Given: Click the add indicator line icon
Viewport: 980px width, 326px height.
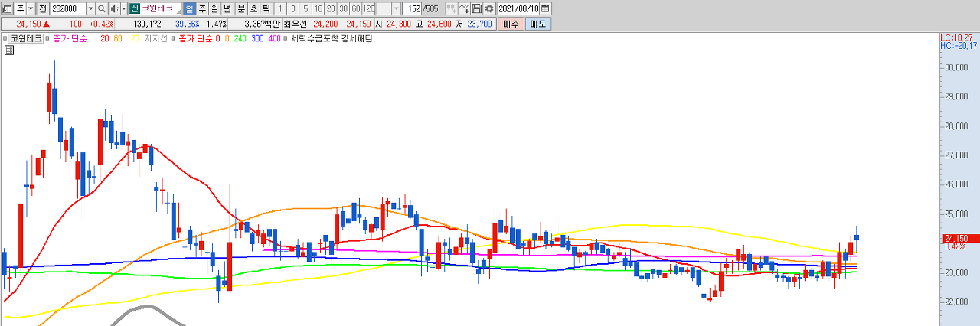Looking at the screenshot, I should (x=465, y=8).
